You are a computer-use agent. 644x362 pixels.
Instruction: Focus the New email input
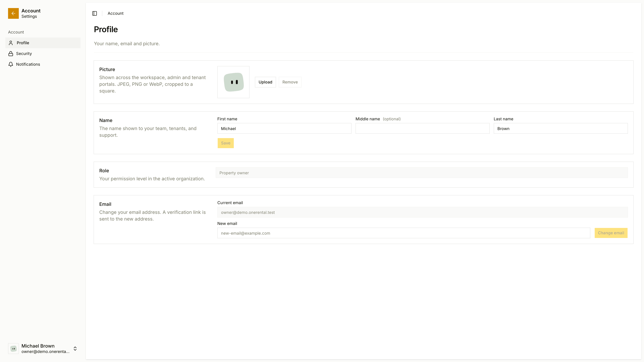pyautogui.click(x=404, y=233)
